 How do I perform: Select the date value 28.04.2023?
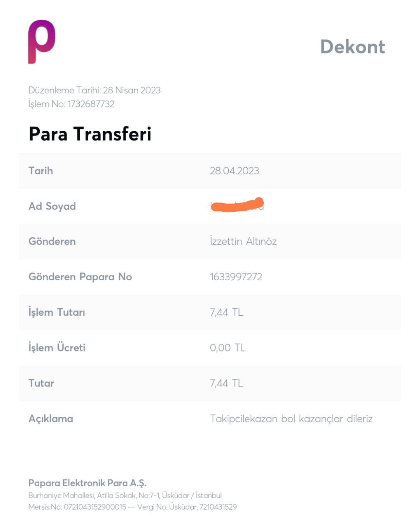[234, 171]
